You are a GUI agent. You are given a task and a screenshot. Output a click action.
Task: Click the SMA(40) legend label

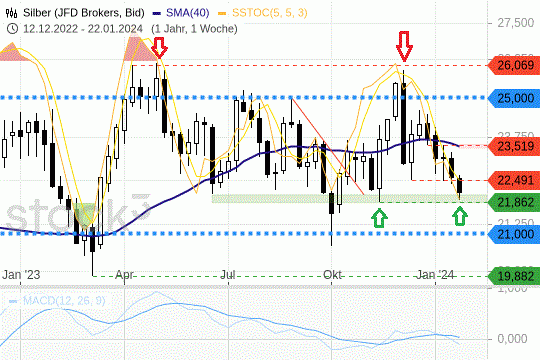[188, 13]
